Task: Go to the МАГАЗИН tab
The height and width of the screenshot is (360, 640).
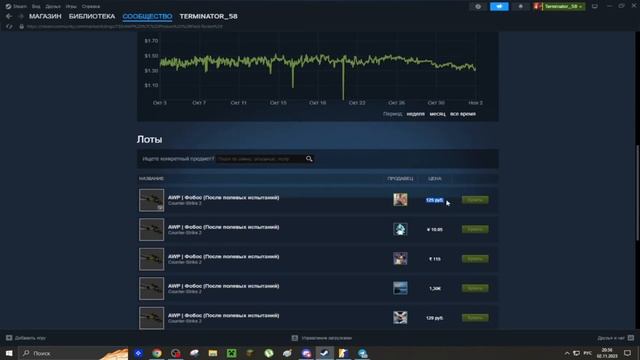Action: tap(45, 16)
